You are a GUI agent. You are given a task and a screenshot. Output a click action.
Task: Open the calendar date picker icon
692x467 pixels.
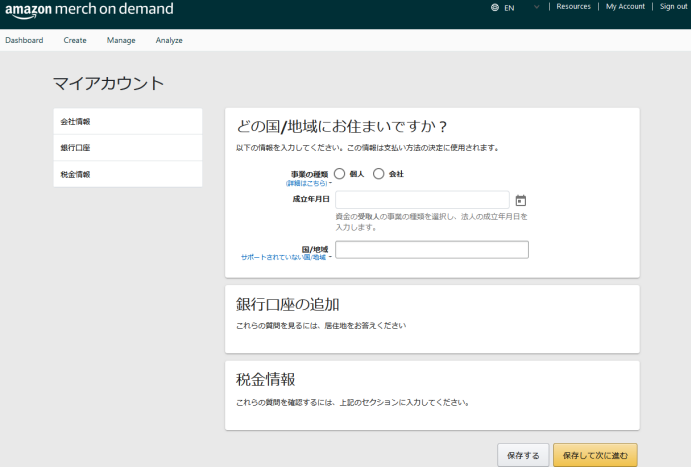click(x=521, y=200)
